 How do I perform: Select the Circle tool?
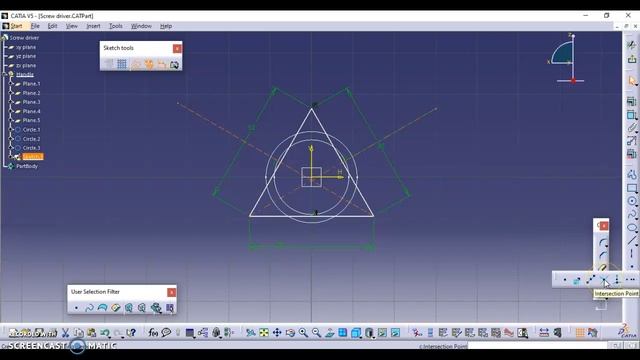[x=632, y=201]
